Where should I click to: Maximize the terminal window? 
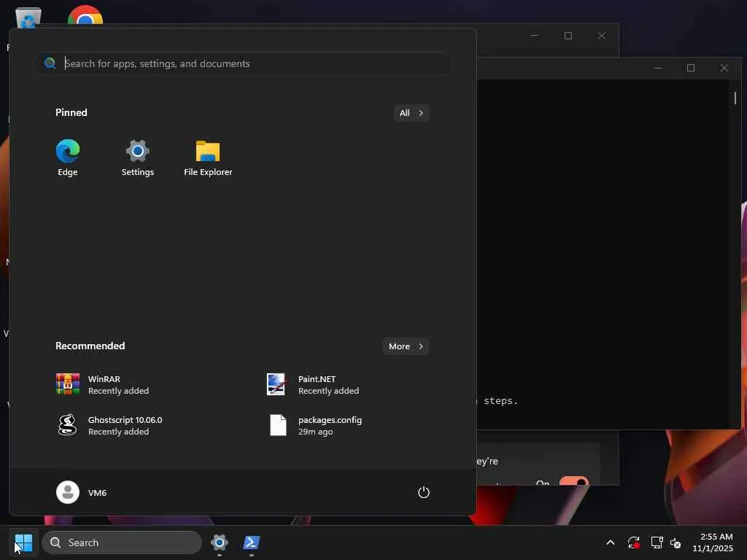[691, 68]
